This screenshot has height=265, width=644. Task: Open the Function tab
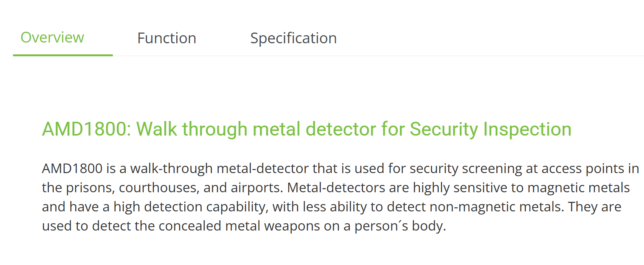pos(166,38)
